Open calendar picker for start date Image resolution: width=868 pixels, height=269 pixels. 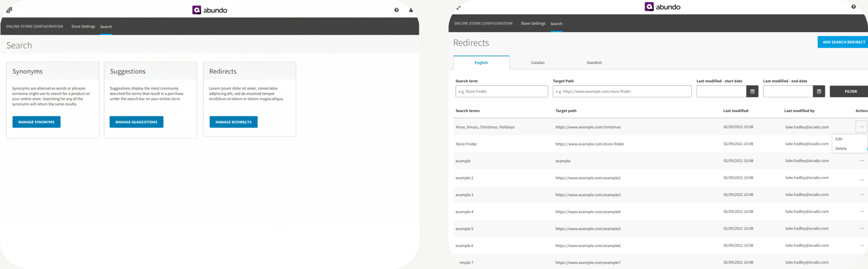coord(752,91)
